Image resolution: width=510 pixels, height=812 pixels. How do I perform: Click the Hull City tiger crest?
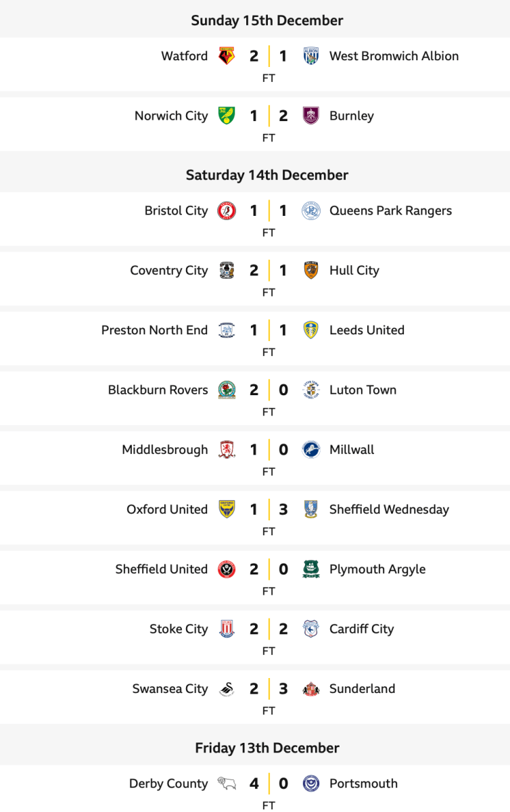coord(311,271)
